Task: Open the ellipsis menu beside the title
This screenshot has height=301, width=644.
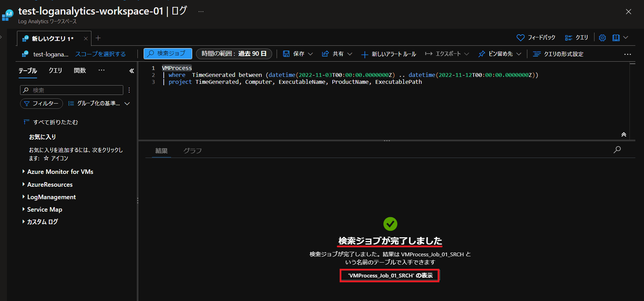Action: pos(201,11)
